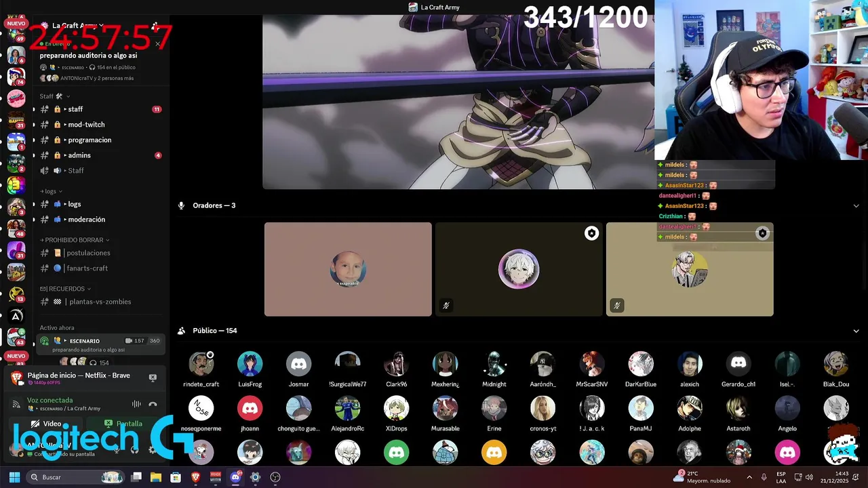This screenshot has height=488, width=868.
Task: Open the moderación channel
Action: 100,220
